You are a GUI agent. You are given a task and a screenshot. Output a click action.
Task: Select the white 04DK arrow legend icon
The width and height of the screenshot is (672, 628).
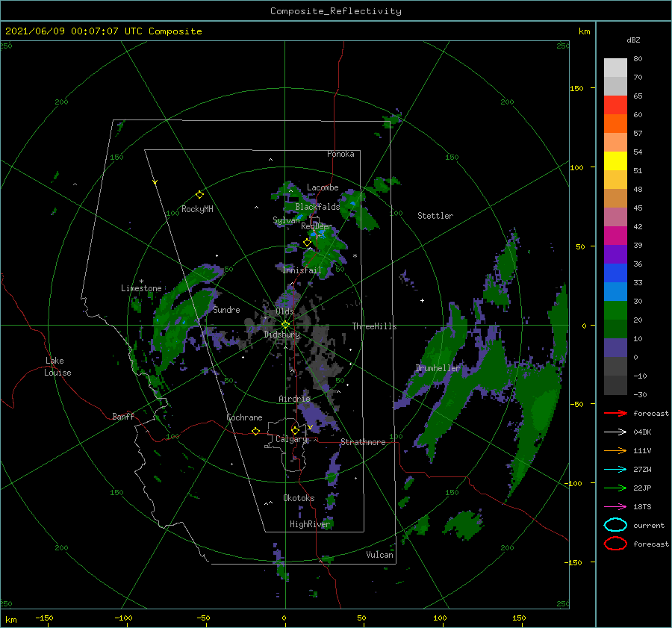[x=615, y=432]
